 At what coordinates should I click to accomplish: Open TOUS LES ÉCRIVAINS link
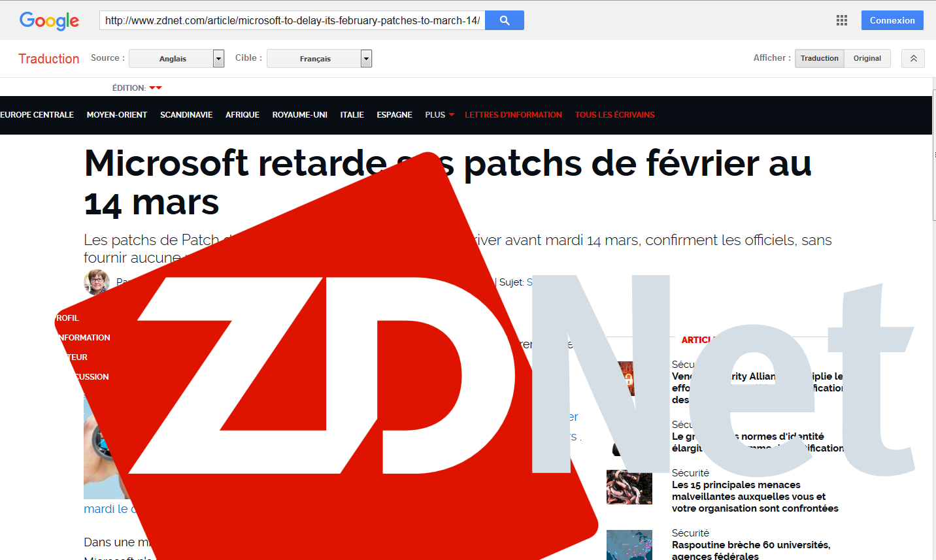pos(614,115)
